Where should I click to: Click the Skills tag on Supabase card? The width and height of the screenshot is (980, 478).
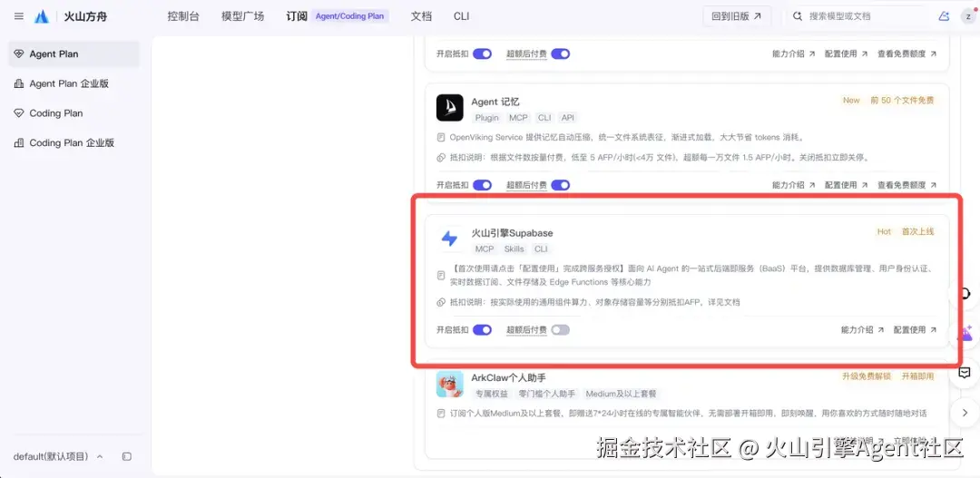[514, 249]
